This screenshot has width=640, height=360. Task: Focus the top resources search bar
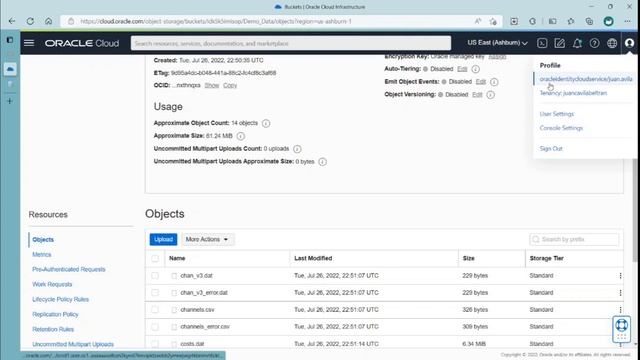291,43
